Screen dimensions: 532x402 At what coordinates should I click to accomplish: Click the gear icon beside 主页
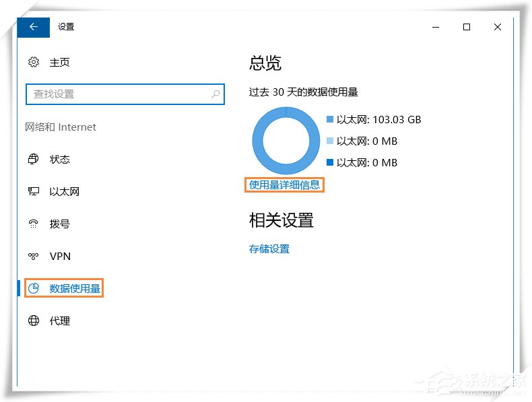pos(34,63)
